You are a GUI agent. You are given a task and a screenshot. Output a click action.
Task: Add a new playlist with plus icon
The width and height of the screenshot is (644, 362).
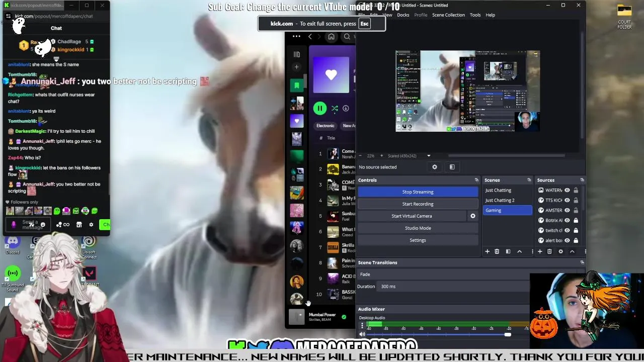[x=297, y=67]
